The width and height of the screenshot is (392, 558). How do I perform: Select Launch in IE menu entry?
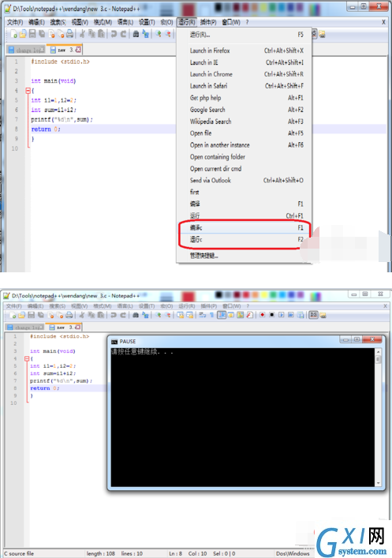coord(245,62)
